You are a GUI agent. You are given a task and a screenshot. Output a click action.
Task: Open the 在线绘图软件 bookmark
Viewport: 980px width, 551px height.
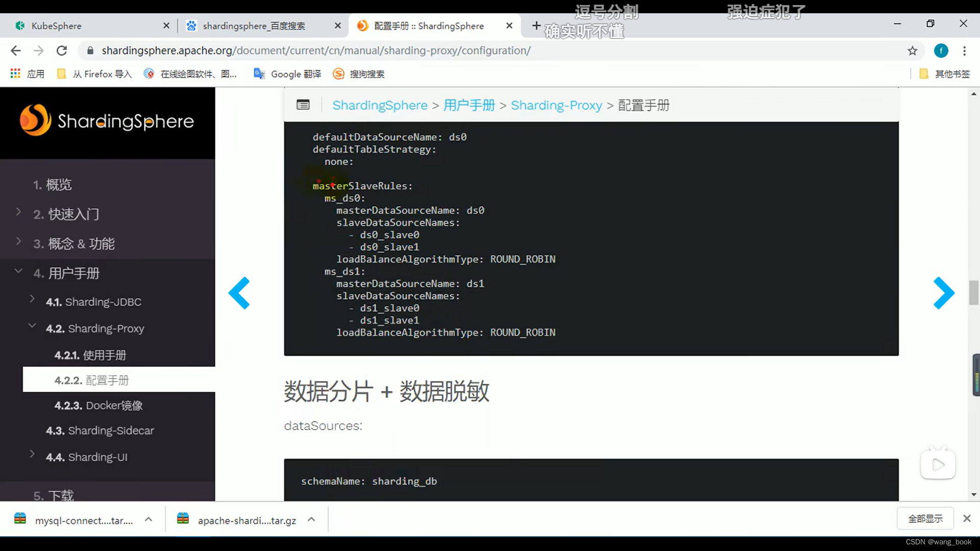[x=190, y=74]
